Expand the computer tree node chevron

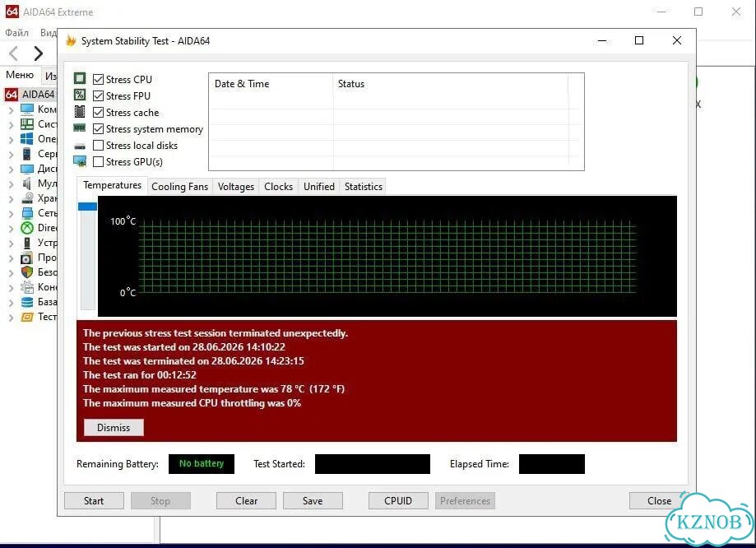[11, 110]
